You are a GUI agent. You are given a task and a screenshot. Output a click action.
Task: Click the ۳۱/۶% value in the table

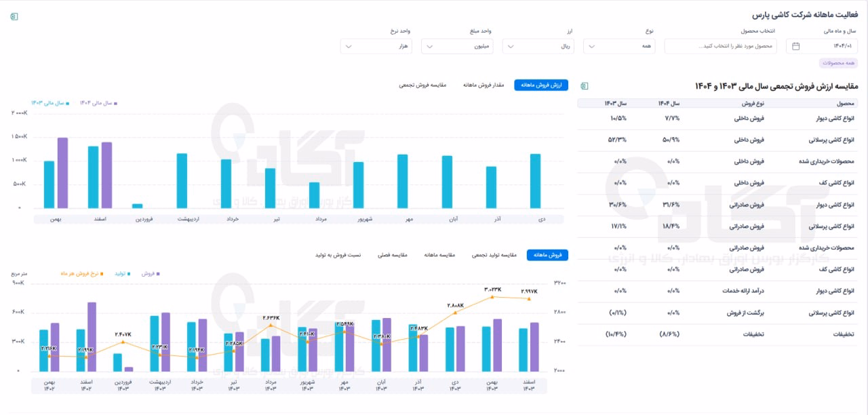(x=671, y=205)
